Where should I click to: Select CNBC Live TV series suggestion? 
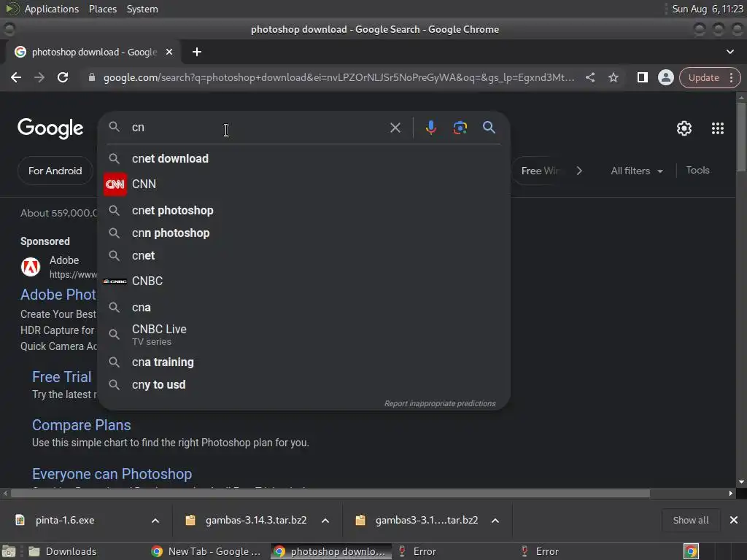coord(304,335)
